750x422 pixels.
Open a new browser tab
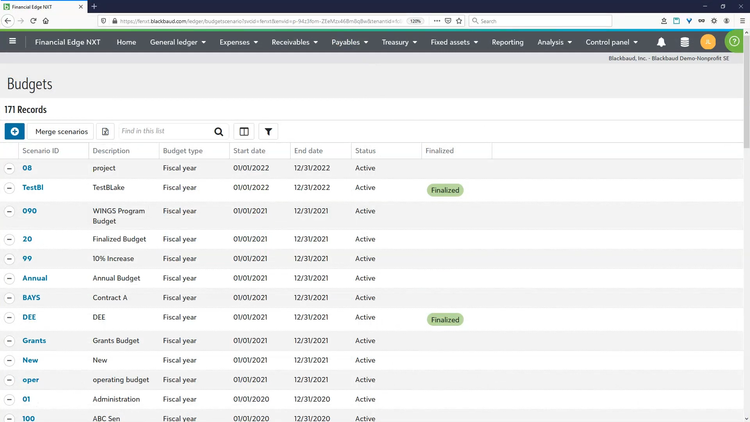pos(94,6)
